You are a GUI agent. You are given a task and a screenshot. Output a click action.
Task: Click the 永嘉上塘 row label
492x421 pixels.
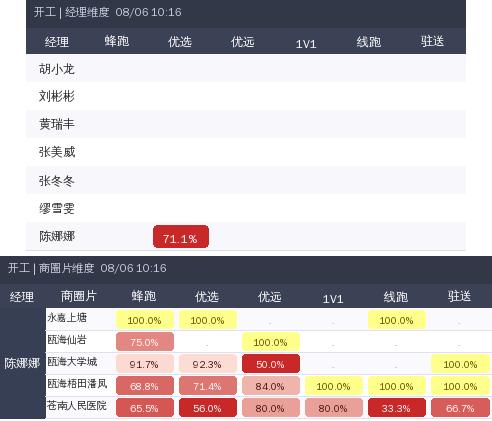click(x=67, y=317)
